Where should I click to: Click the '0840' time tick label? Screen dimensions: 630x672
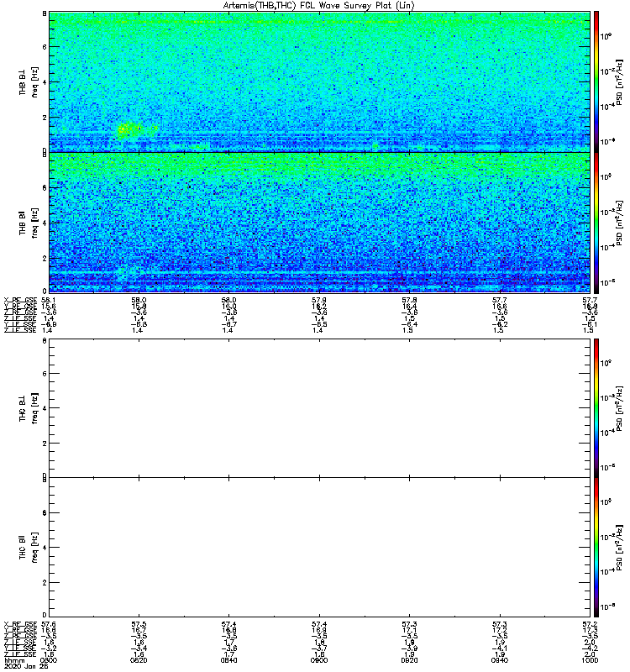(228, 660)
